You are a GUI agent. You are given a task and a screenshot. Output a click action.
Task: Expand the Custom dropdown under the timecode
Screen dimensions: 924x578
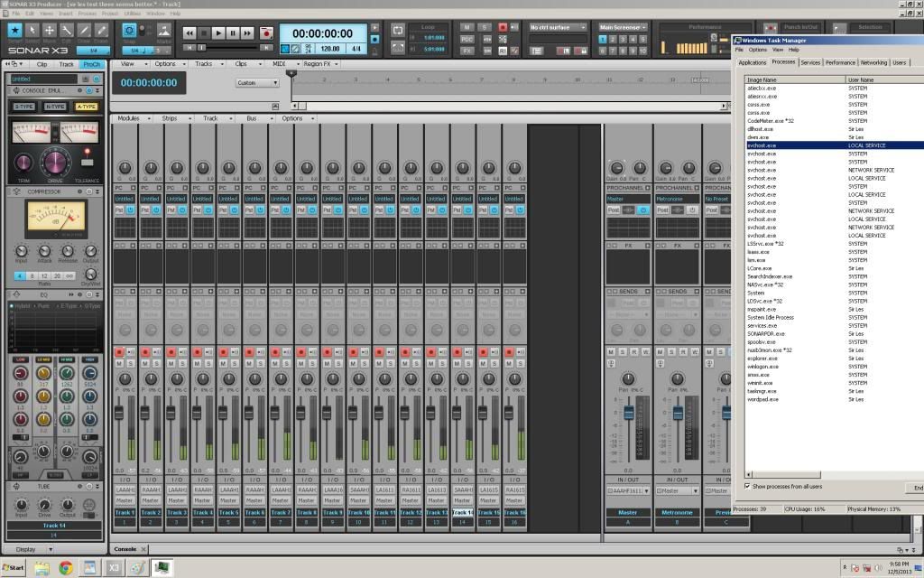258,82
